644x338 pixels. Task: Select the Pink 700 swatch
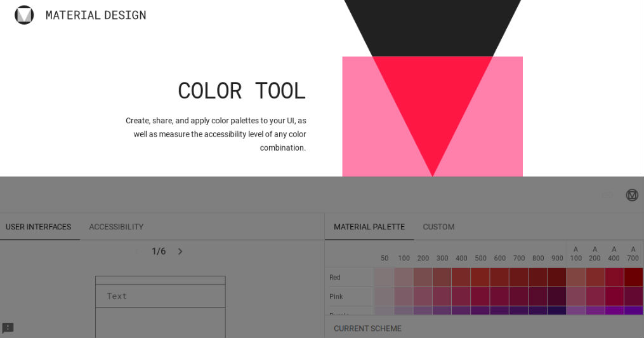pyautogui.click(x=519, y=297)
